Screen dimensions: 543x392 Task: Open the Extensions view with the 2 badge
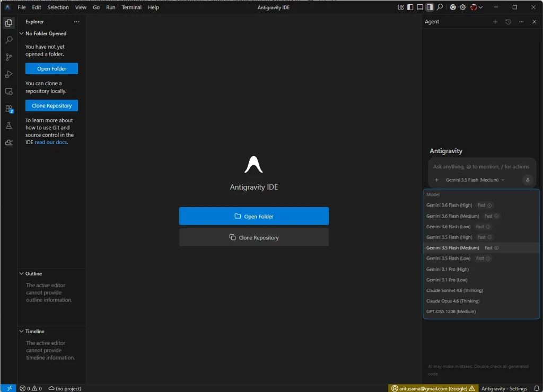click(8, 109)
